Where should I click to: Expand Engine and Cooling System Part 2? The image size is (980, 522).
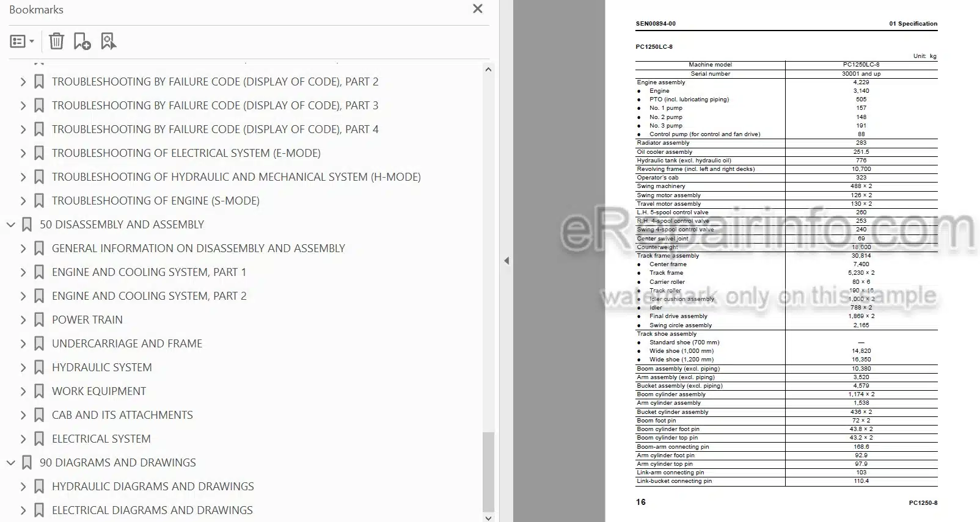click(x=23, y=296)
